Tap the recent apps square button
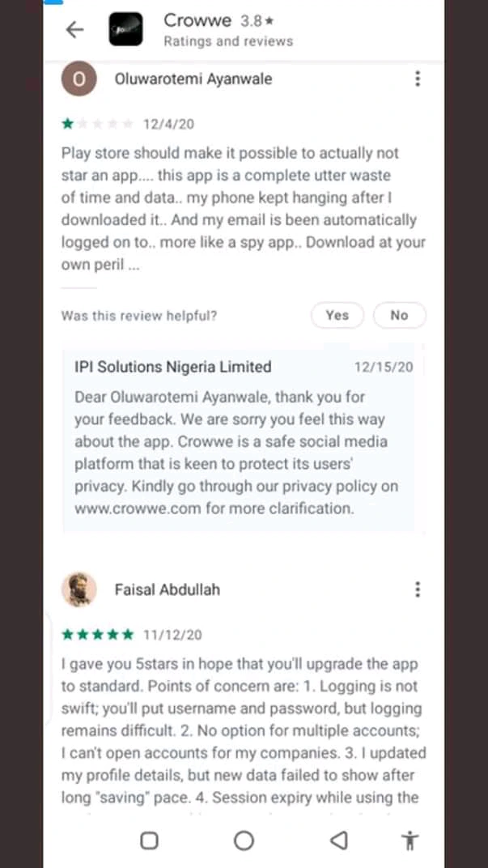The image size is (488, 868). [149, 840]
